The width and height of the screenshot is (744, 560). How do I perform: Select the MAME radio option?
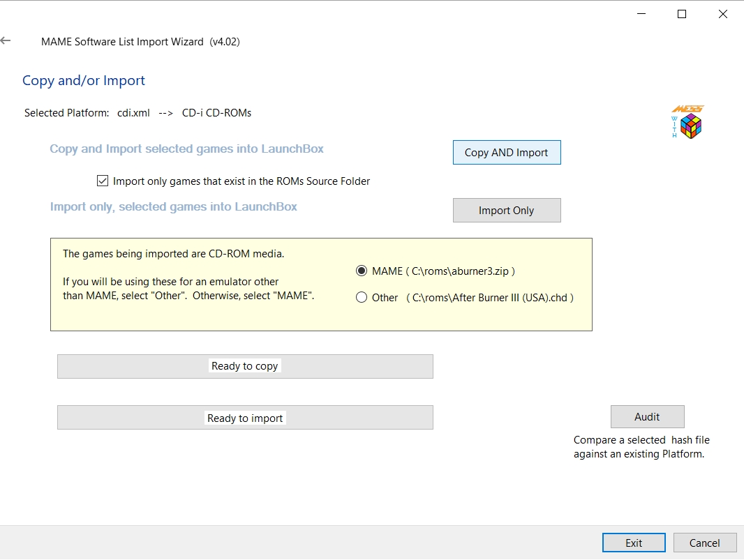tap(362, 271)
